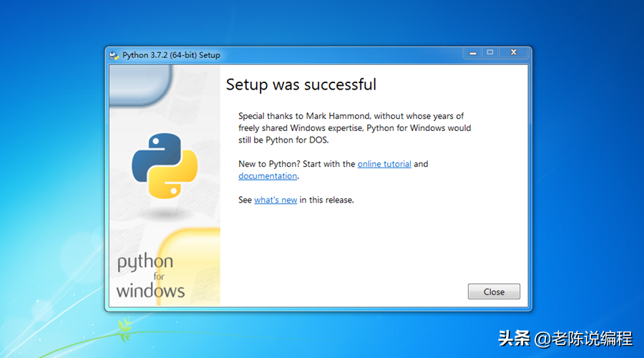Click the disabled maximize button in title bar

point(490,52)
